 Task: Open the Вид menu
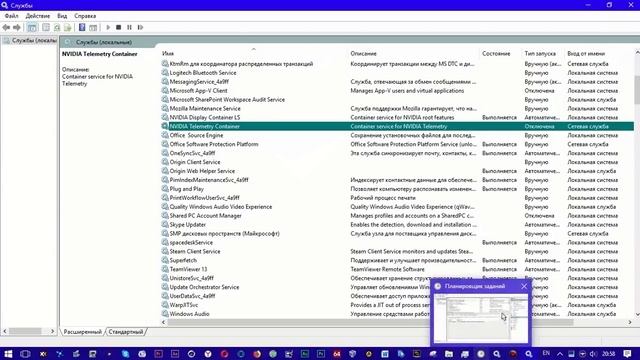click(62, 16)
